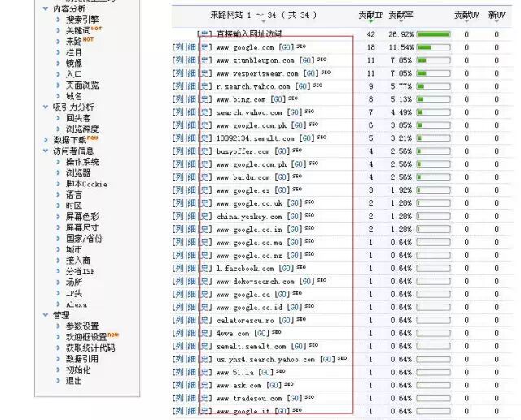Click [细] for www.stumbleupon.com row

tap(190, 60)
